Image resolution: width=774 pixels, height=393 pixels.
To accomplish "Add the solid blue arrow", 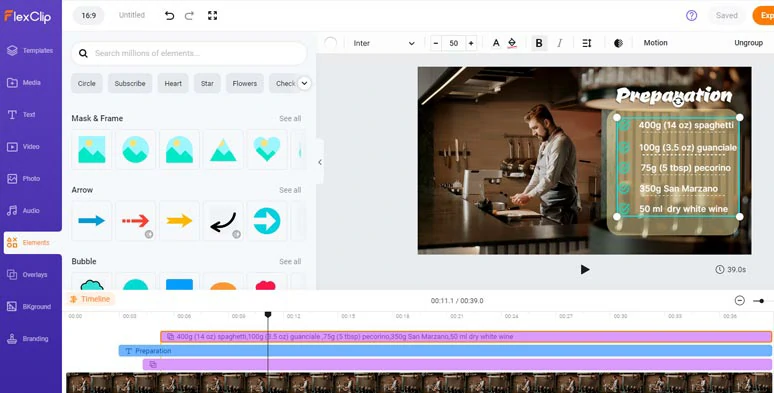I will 92,221.
